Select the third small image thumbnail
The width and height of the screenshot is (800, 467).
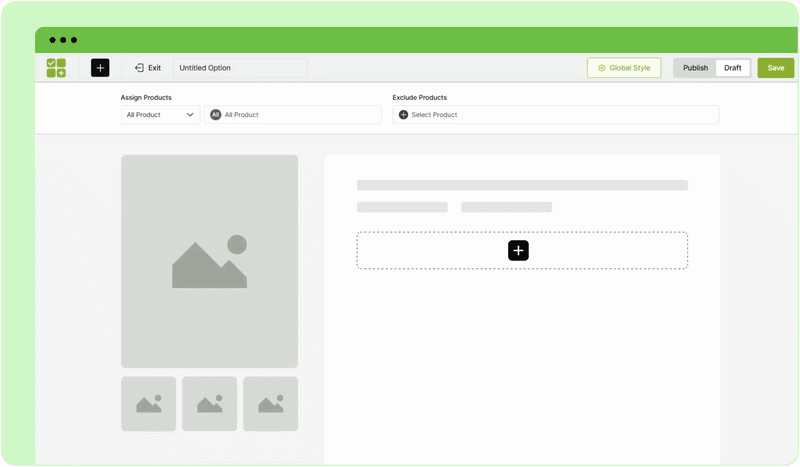tap(270, 404)
